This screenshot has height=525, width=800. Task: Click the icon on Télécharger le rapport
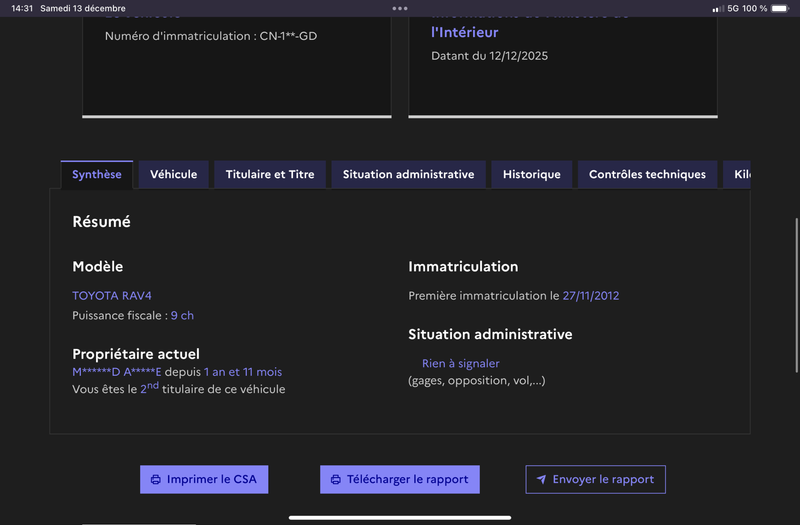336,480
